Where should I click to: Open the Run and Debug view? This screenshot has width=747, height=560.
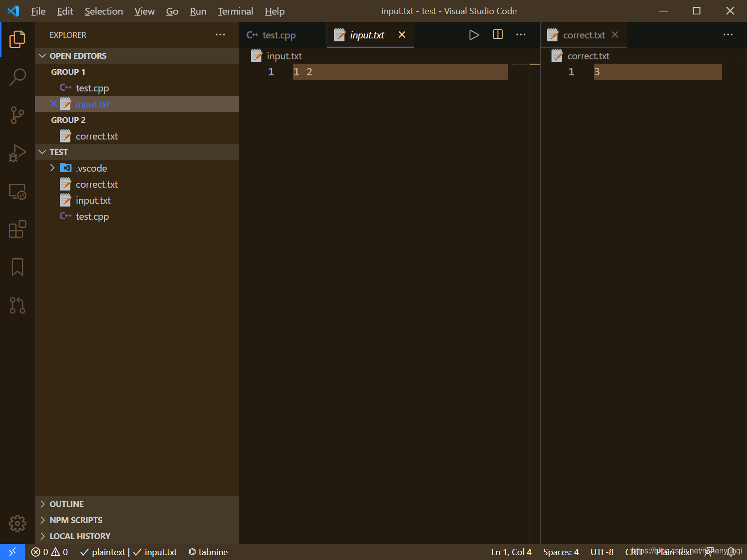tap(18, 153)
